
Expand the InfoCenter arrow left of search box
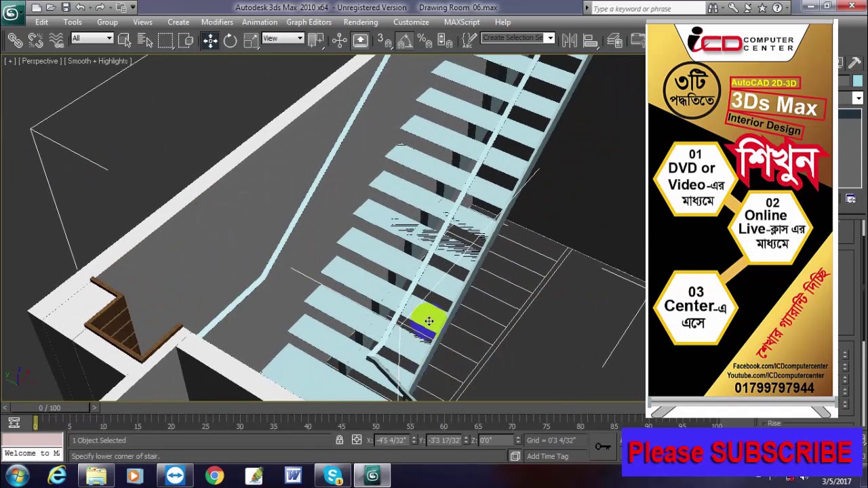(587, 8)
